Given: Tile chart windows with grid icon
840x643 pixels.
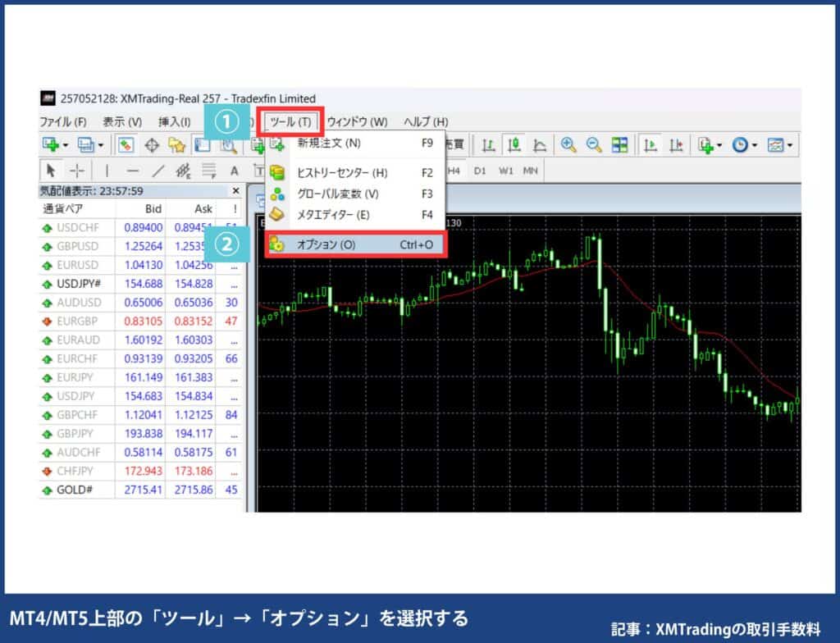Looking at the screenshot, I should pyautogui.click(x=620, y=144).
